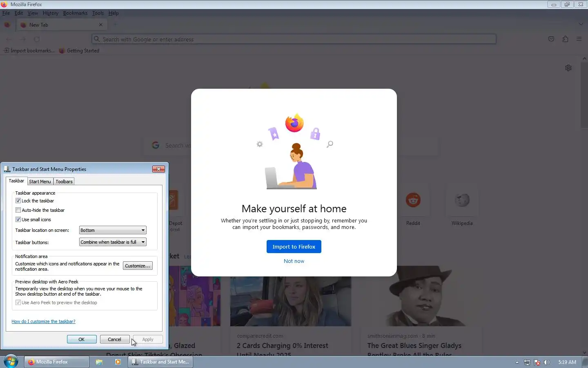Enable Auto-hide the taskbar checkbox
The height and width of the screenshot is (368, 588).
[x=18, y=210]
